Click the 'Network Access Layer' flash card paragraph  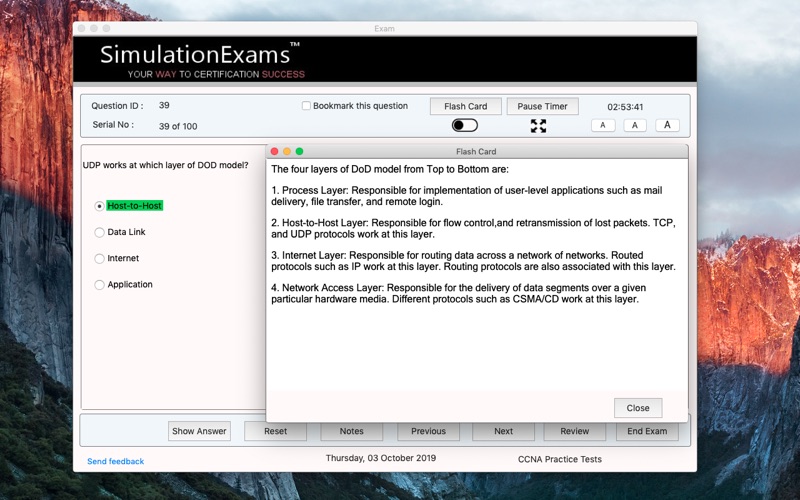tap(459, 293)
